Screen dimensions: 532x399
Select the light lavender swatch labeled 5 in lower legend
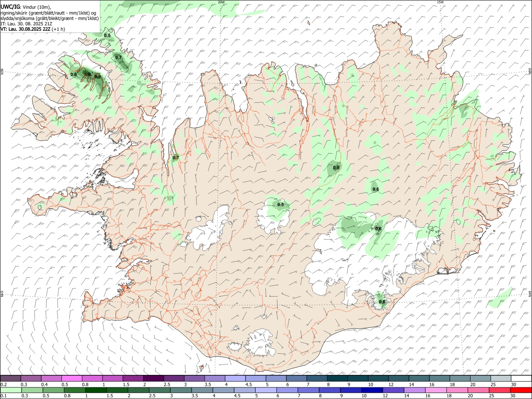(266, 390)
